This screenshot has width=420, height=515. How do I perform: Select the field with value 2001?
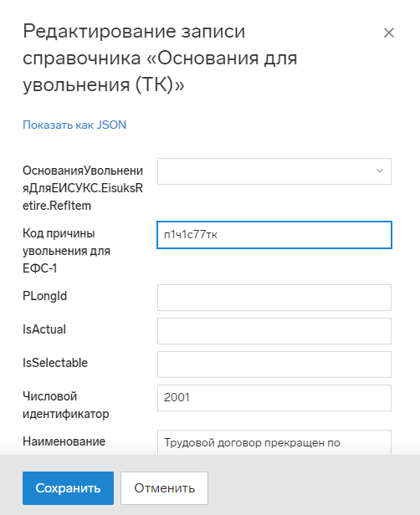coord(274,398)
